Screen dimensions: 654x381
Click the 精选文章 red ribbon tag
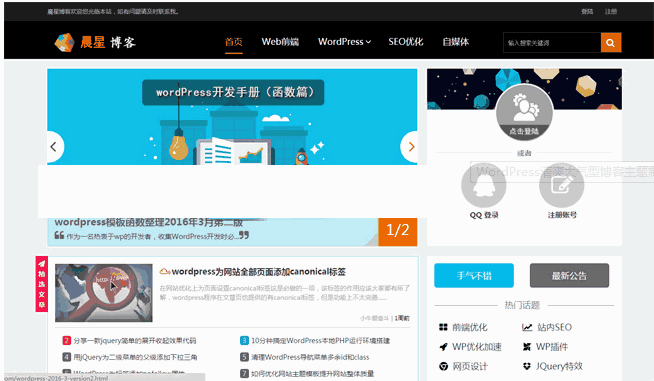coord(42,284)
